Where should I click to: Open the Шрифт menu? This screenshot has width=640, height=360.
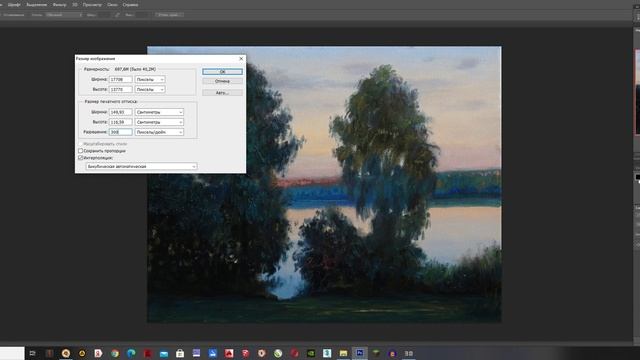pyautogui.click(x=14, y=5)
